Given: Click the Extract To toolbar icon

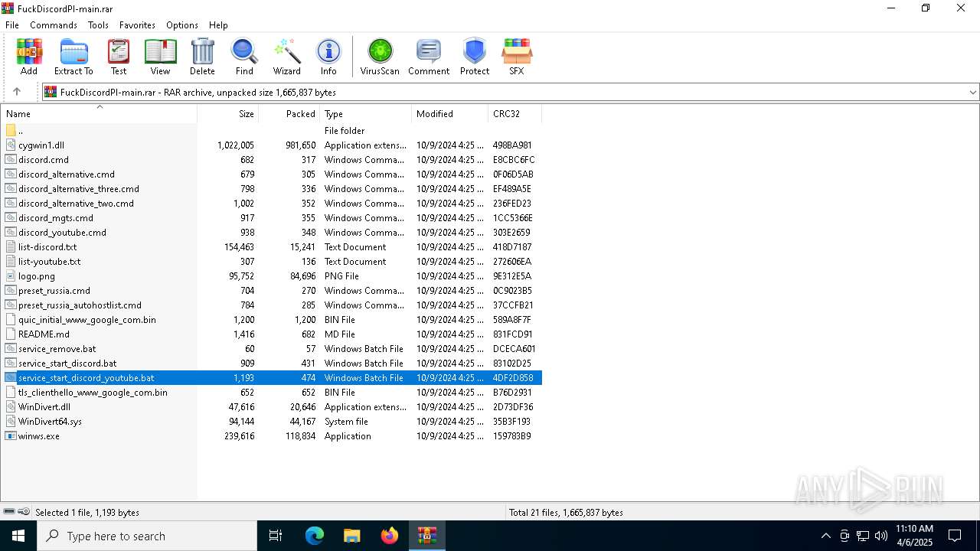Looking at the screenshot, I should pos(73,57).
